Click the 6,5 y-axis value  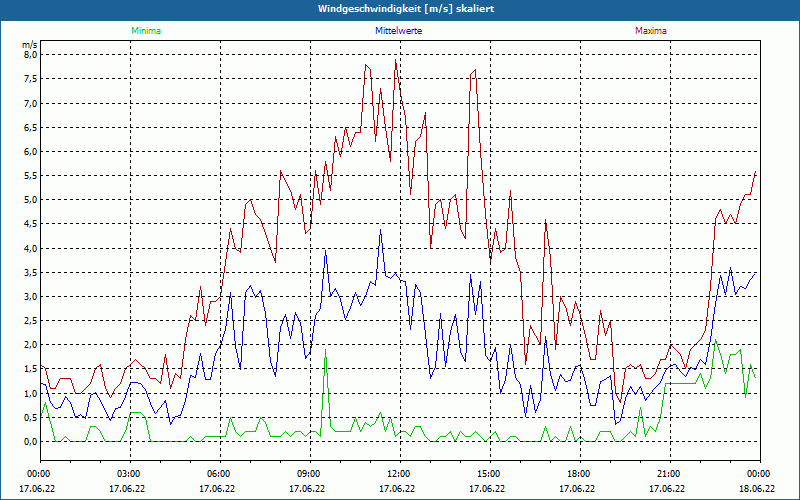30,128
